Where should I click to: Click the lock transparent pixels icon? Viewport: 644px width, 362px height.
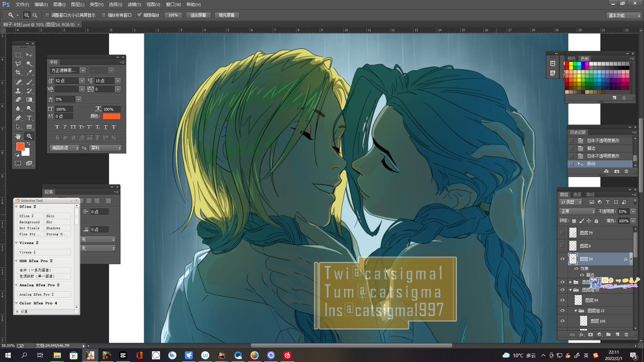[574, 221]
